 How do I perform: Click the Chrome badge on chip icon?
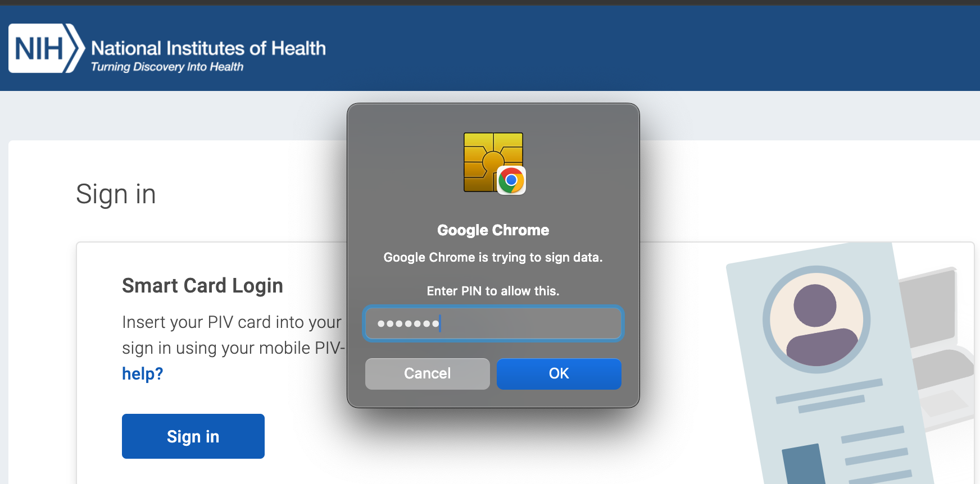(511, 180)
